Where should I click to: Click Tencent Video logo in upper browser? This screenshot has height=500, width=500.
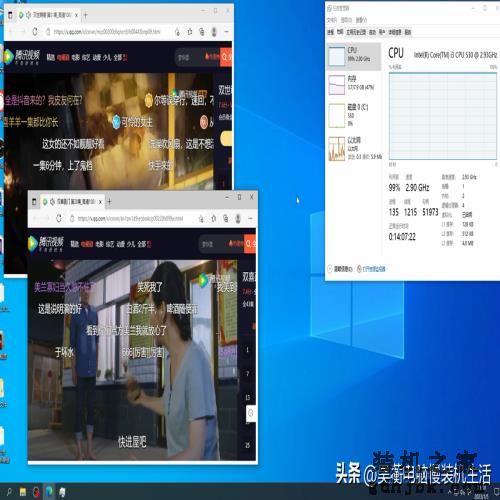click(x=22, y=57)
